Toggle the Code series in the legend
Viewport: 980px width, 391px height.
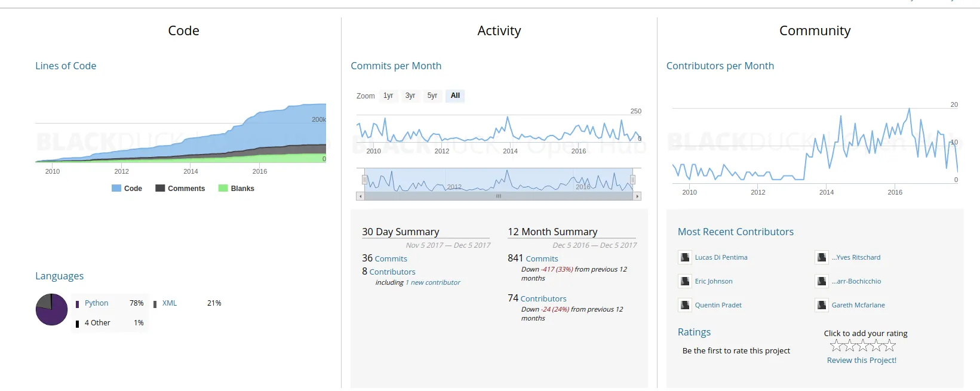127,189
